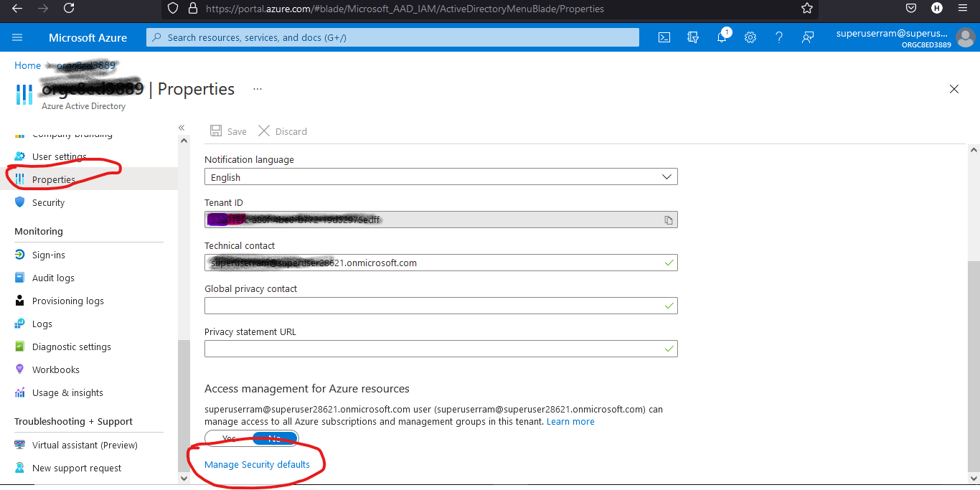Screen dimensions: 980x490
Task: Click the Privacy statement URL field
Action: coord(440,349)
